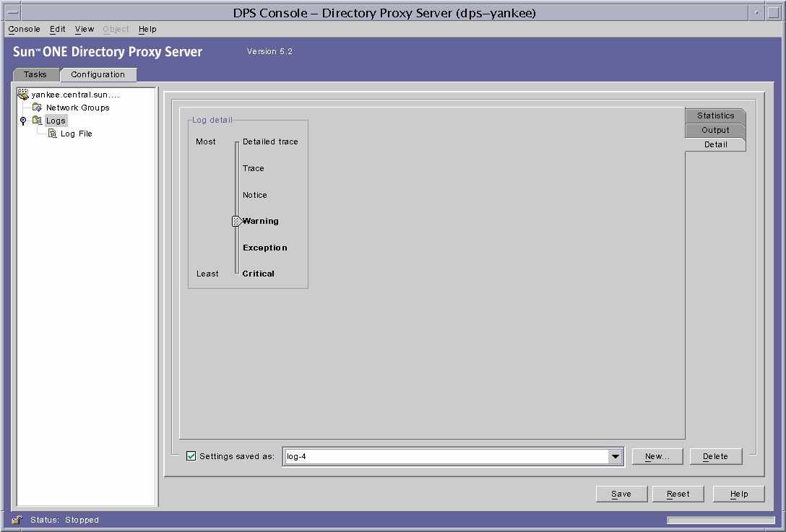Screen dimensions: 786x532
Task: Click the Delete button
Action: click(x=715, y=456)
